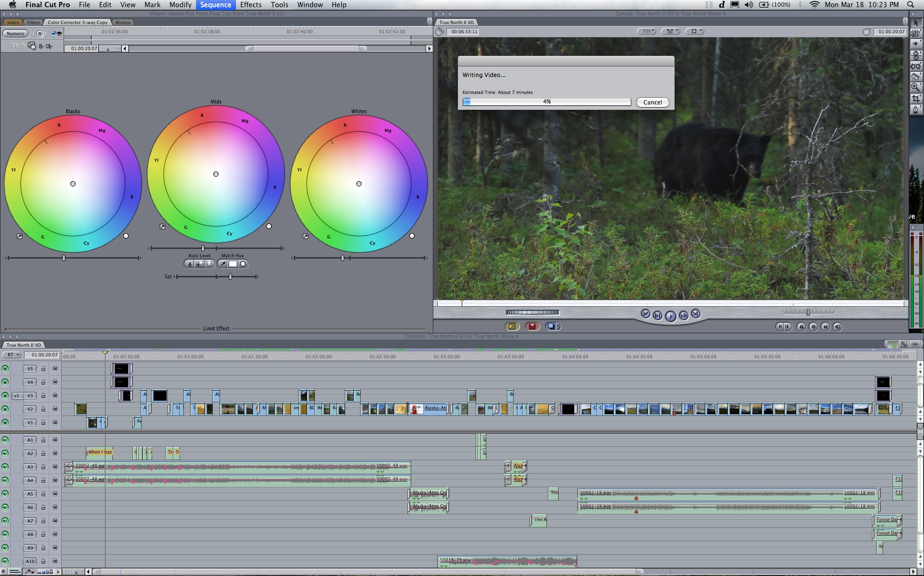Image resolution: width=924 pixels, height=576 pixels.
Task: Toggle visibility of video track V5
Action: pos(5,369)
